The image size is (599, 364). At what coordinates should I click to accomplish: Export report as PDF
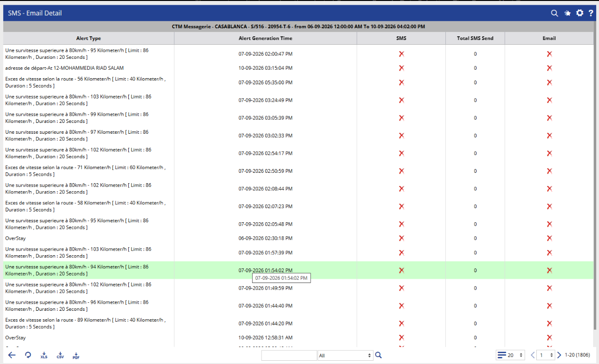click(76, 356)
